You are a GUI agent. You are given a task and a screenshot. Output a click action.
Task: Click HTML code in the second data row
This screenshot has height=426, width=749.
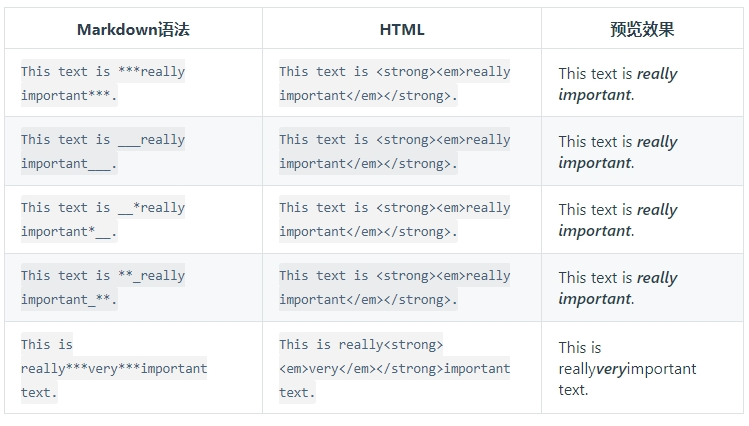coord(395,152)
